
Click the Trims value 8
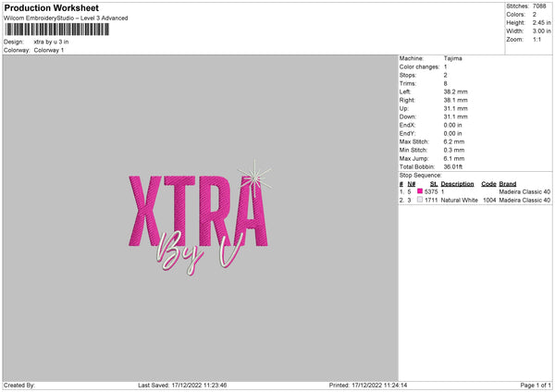[x=445, y=83]
